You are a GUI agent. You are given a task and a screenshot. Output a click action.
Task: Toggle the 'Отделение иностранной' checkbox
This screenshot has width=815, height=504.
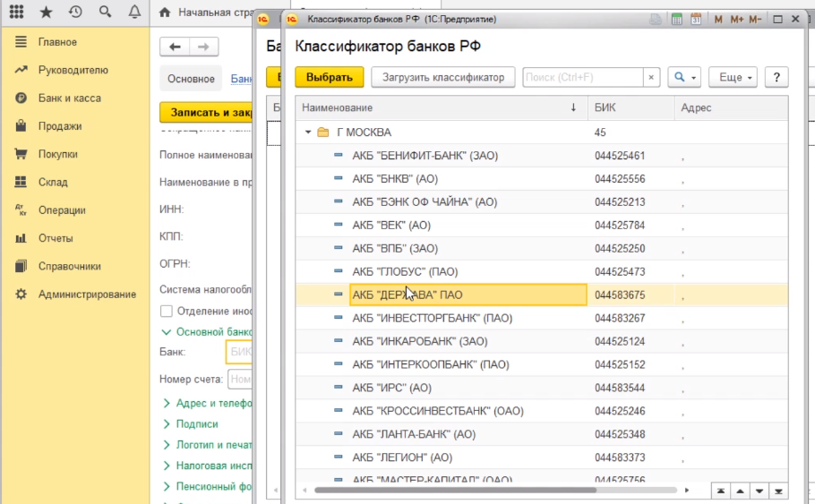click(166, 311)
